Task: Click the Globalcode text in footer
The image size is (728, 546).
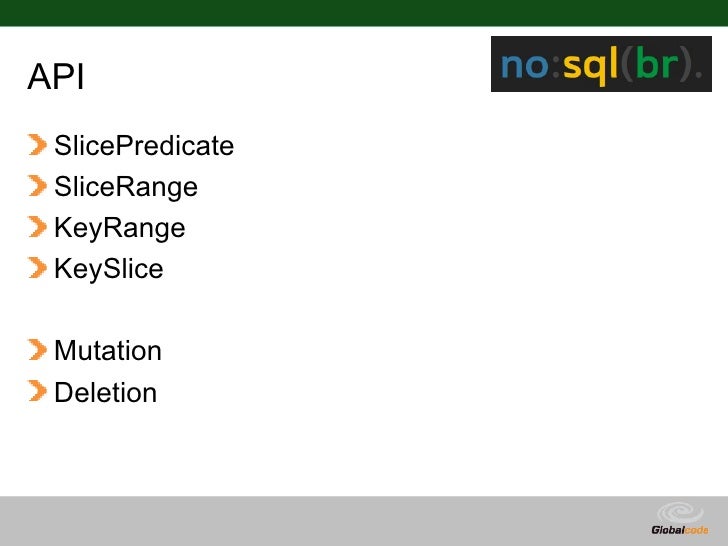Action: coord(680,530)
